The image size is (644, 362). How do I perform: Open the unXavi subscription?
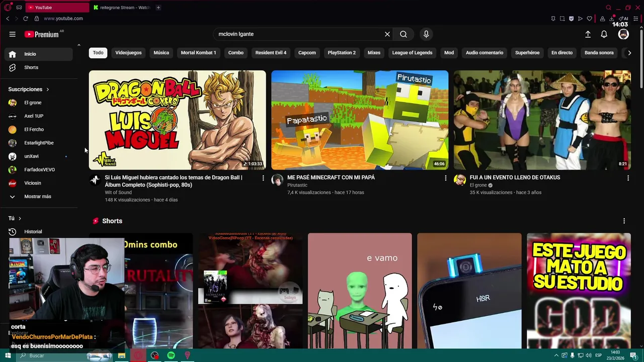38,156
